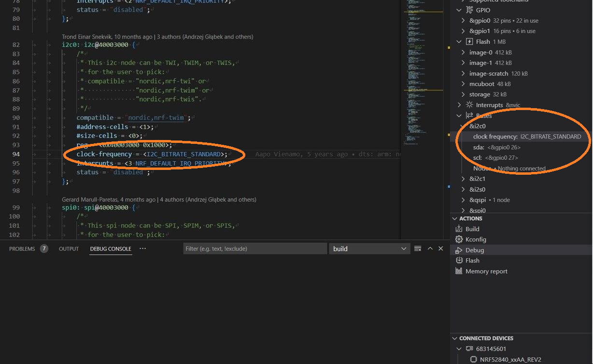
Task: Open more actions with the ellipsis button
Action: (x=142, y=248)
